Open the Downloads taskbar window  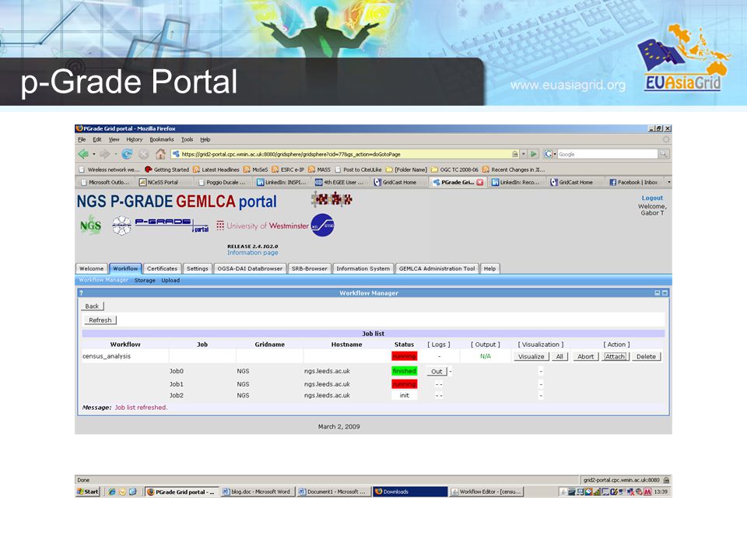tap(410, 492)
